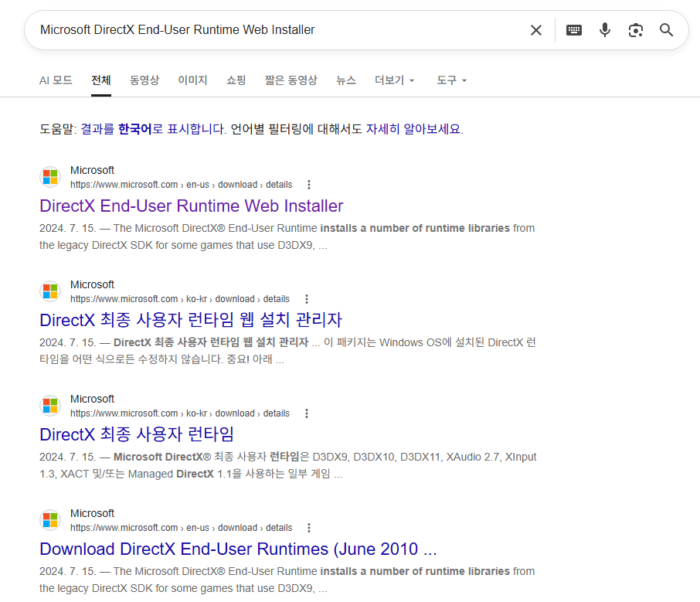Click Microsoft site name above DirectX End-User Runtime Web Installer title
Viewport: 700px width, 602px height.
[93, 170]
